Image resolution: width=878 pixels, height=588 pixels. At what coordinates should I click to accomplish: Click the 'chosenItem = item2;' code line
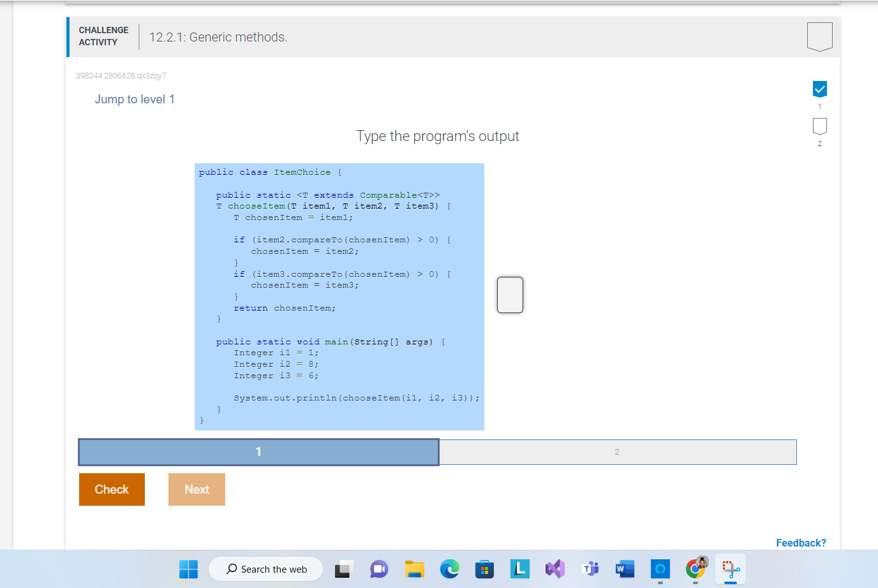point(305,251)
